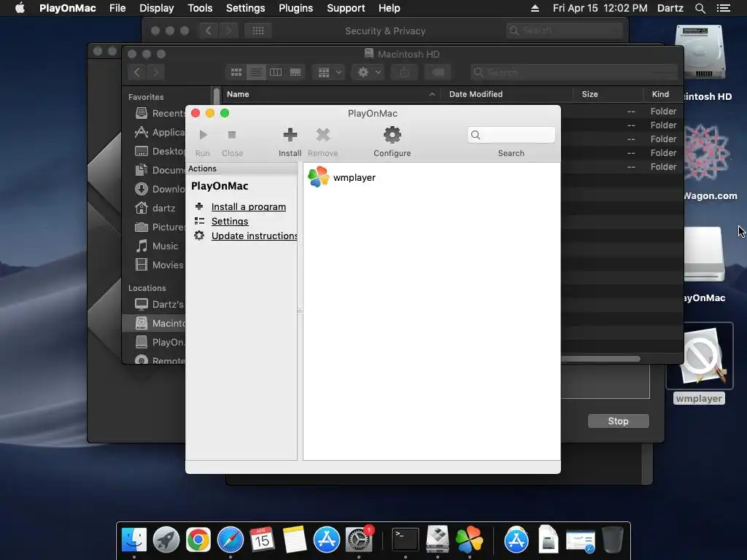Open the File menu

pyautogui.click(x=117, y=8)
